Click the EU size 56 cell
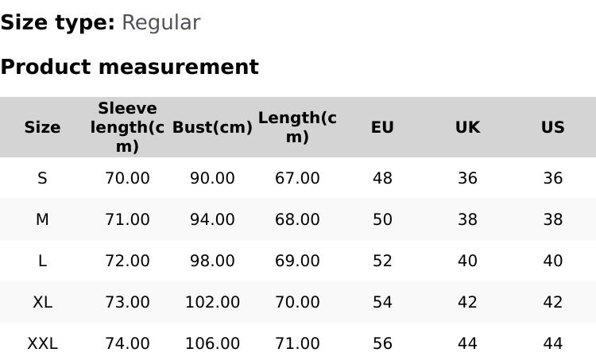Screen dimensions: 596x364 pos(382,343)
